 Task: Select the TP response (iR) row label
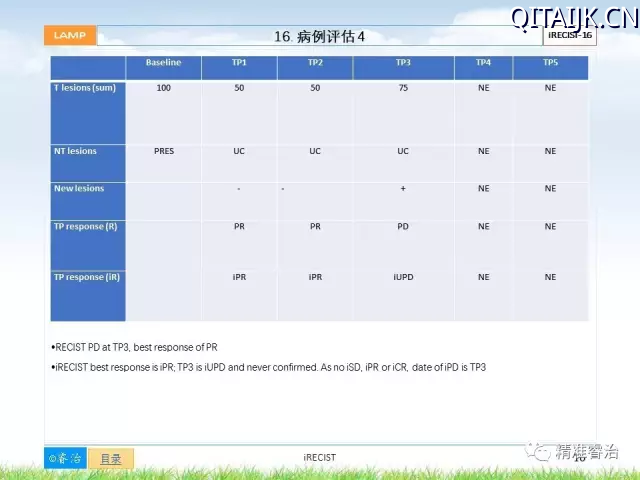[x=87, y=277]
